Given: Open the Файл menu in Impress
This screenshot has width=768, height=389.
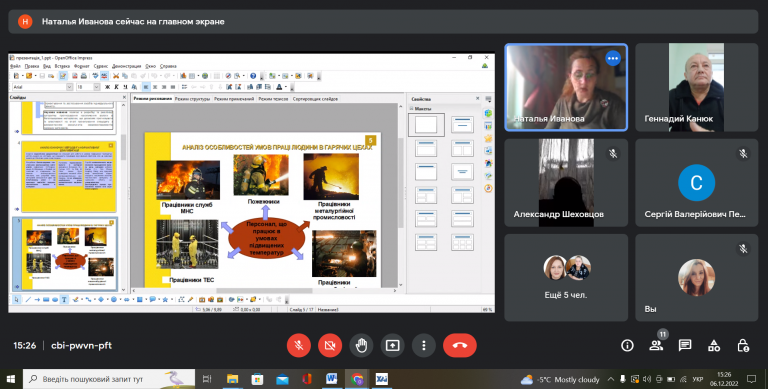Looking at the screenshot, I should 15,66.
